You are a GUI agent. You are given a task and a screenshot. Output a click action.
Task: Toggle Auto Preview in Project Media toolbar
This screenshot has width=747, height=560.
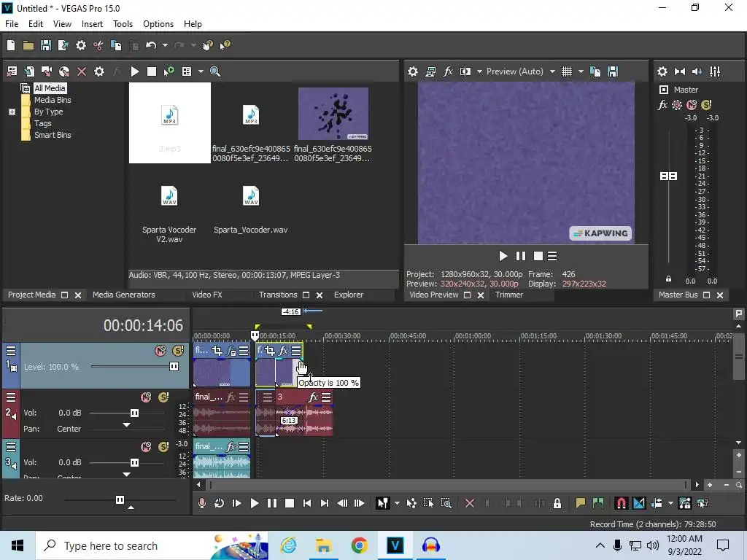tap(169, 71)
